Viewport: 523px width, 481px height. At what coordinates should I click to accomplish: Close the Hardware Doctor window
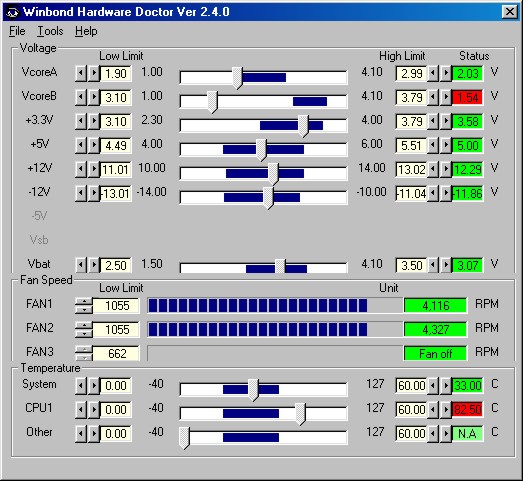[510, 12]
